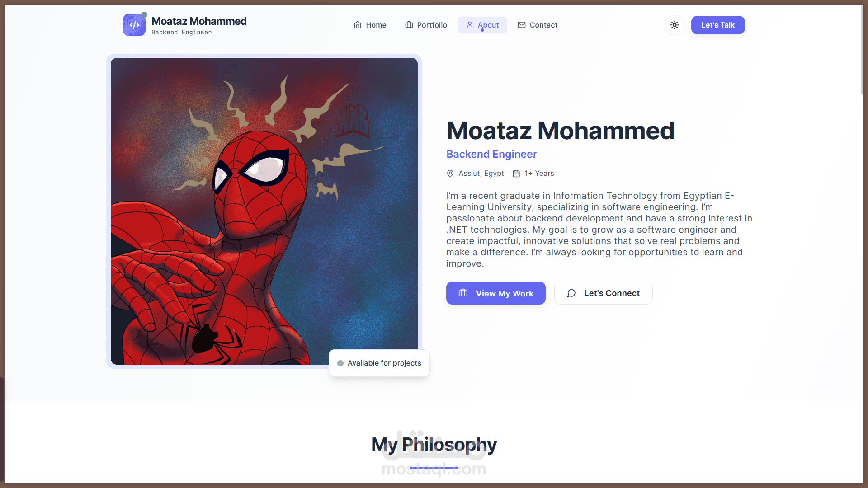Click the chat bubble icon in Let's Connect

(x=571, y=293)
